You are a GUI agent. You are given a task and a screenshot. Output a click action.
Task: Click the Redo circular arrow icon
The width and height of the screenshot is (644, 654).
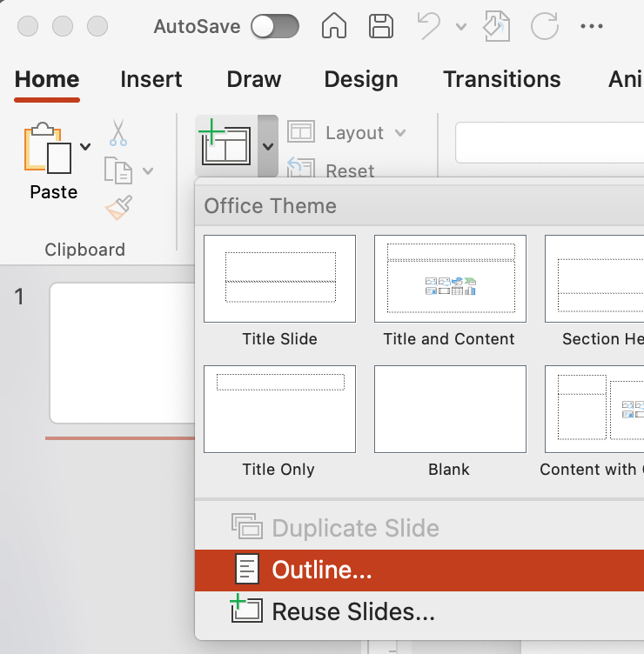[x=545, y=26]
